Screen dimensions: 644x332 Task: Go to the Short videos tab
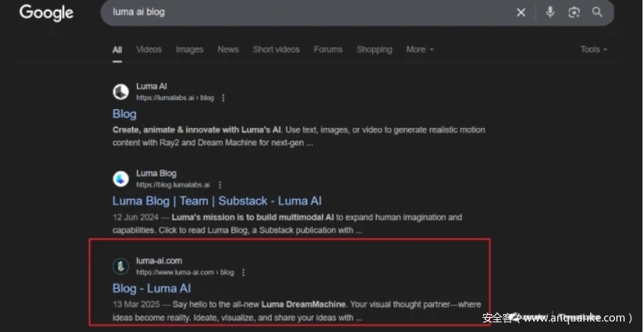[276, 49]
